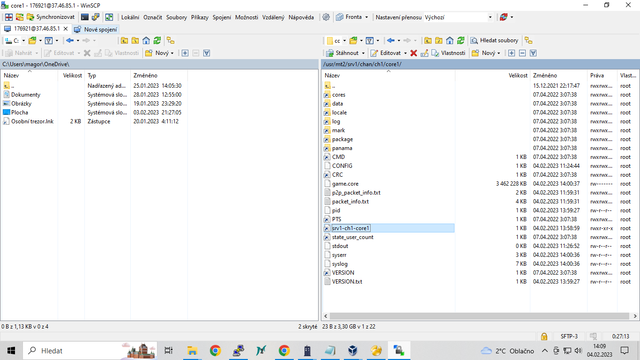640x360 pixels.
Task: Click the Stáhnout download button
Action: 342,53
